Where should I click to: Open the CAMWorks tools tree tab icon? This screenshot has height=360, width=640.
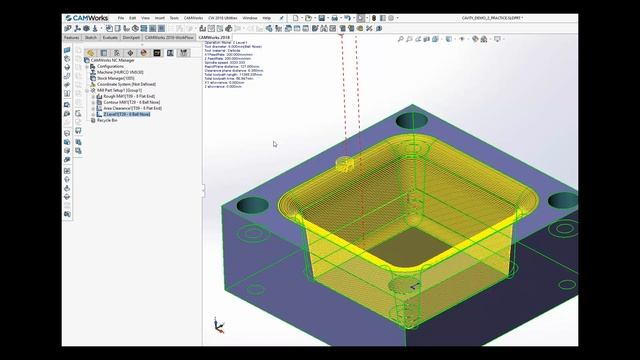pos(184,53)
